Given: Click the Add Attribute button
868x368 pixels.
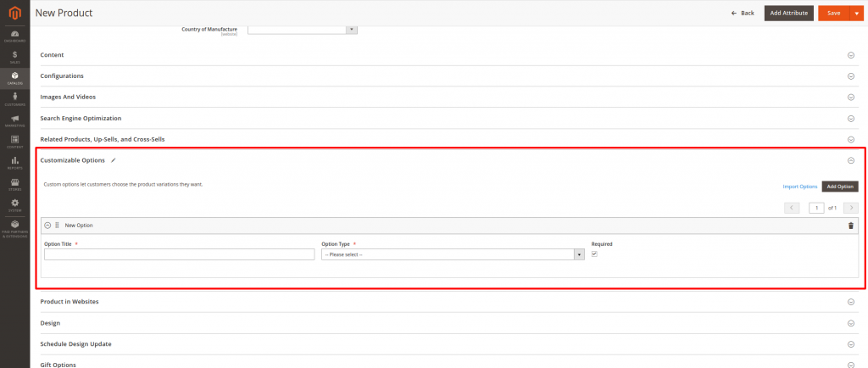Looking at the screenshot, I should (x=788, y=13).
